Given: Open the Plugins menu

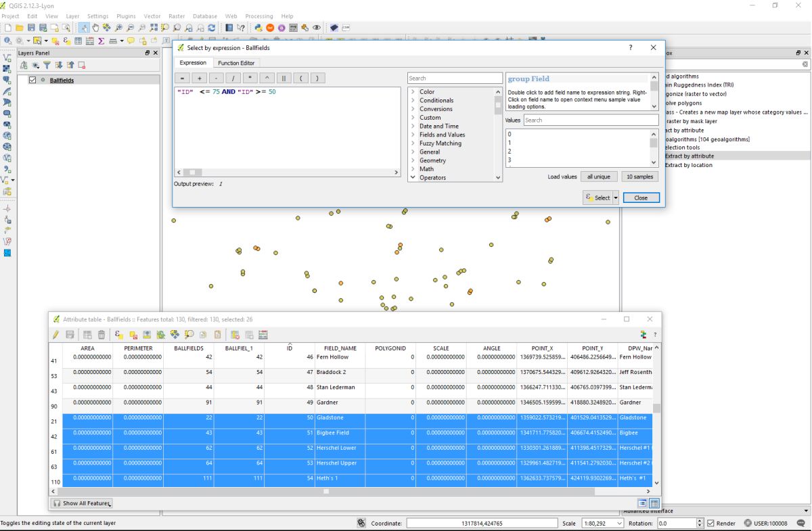Looking at the screenshot, I should pyautogui.click(x=126, y=16).
